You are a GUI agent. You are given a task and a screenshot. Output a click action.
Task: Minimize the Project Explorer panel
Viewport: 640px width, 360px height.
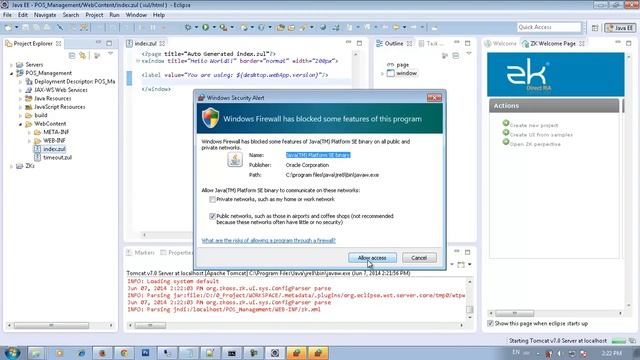(98, 43)
